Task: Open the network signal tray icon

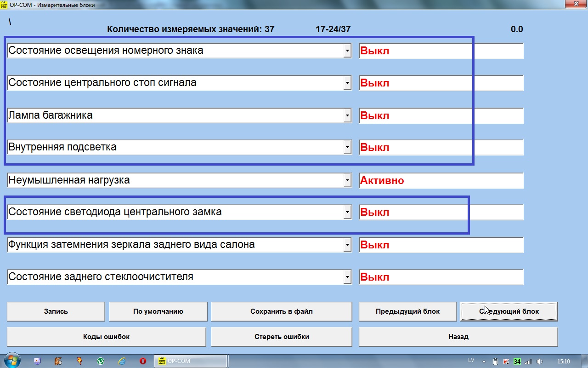Action: [528, 361]
